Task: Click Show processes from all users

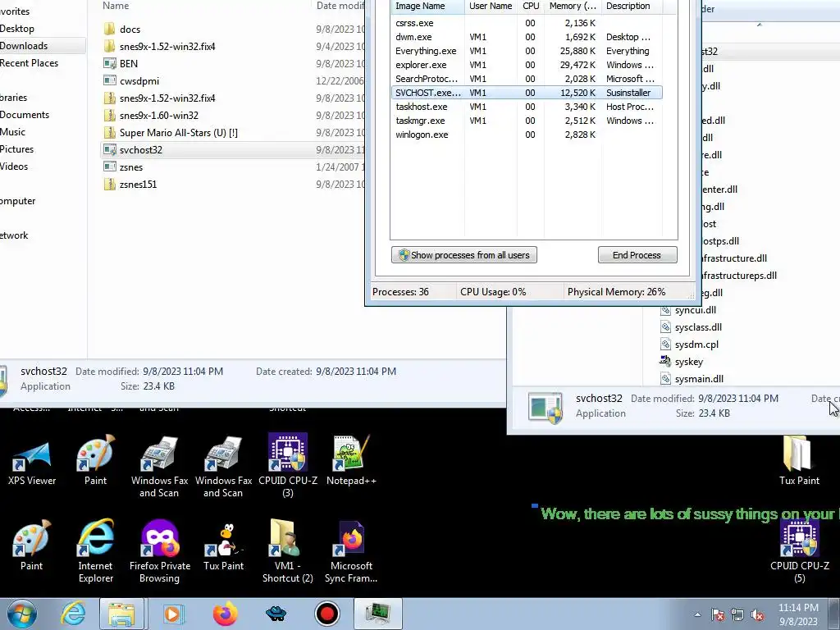Action: click(x=464, y=255)
